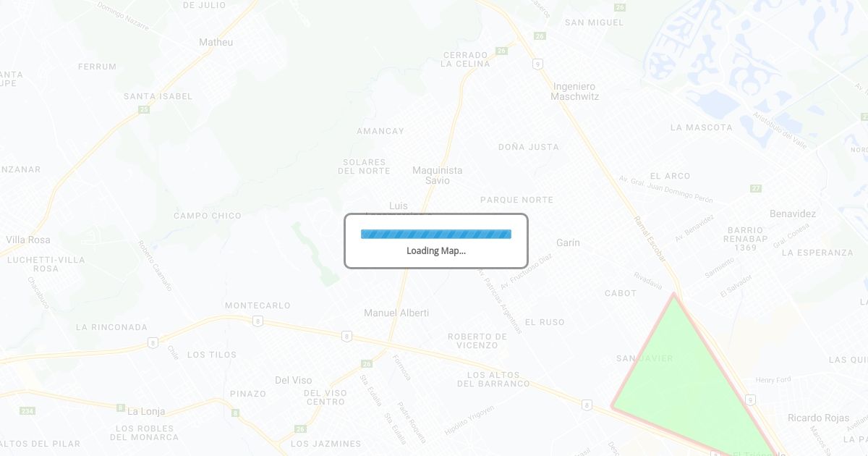
Task: Select route 26 shield beside Cerrado La Celina
Action: (x=501, y=51)
